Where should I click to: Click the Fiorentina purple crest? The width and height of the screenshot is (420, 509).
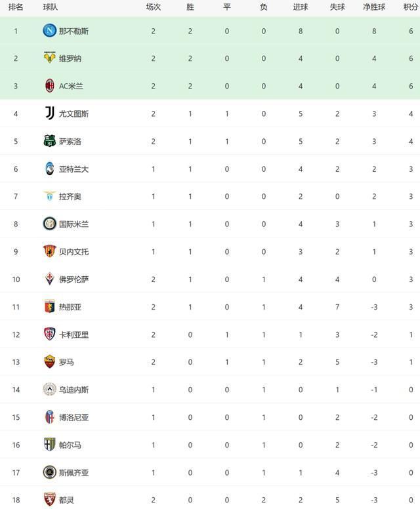(x=49, y=279)
